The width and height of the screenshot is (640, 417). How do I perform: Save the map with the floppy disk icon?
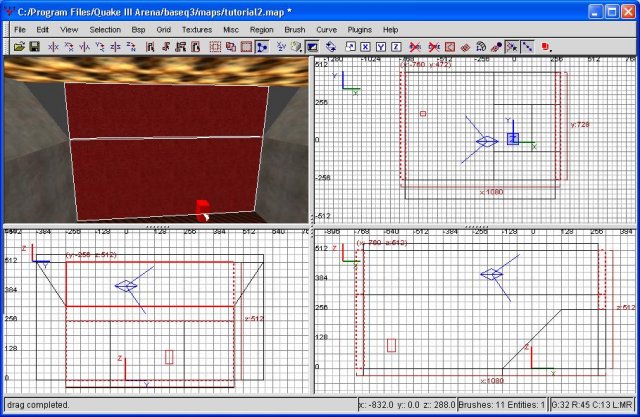coord(35,47)
